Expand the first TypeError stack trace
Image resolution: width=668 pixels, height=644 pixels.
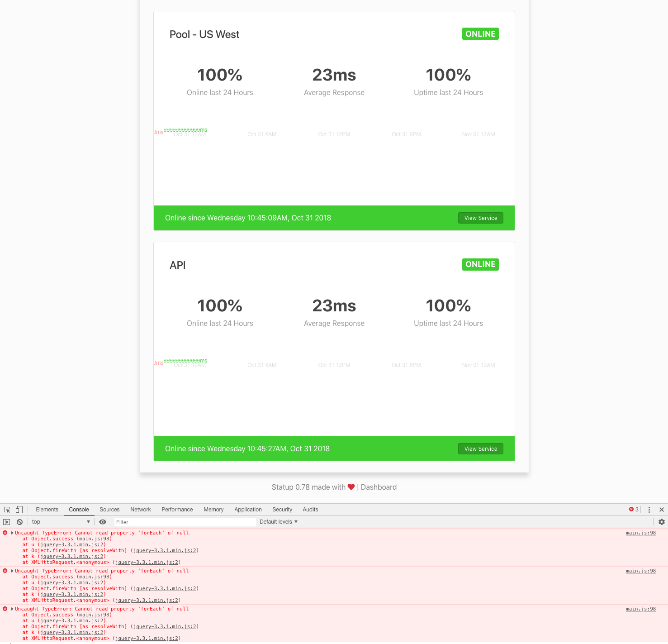(12, 533)
